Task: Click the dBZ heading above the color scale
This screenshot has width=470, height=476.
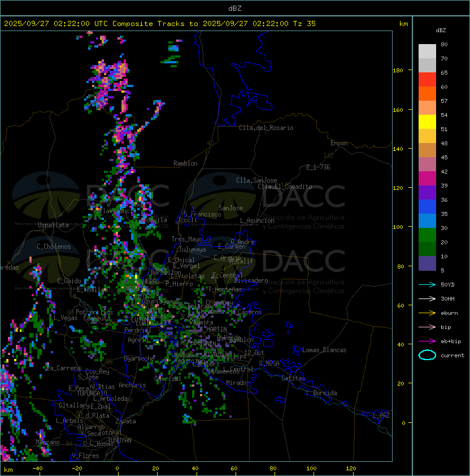Action: 441,31
